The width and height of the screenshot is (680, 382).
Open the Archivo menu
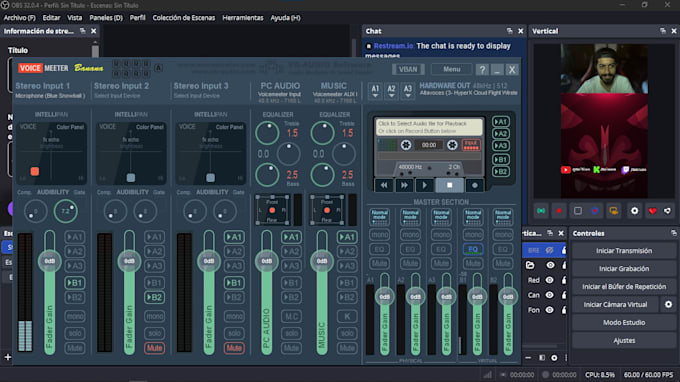point(20,18)
